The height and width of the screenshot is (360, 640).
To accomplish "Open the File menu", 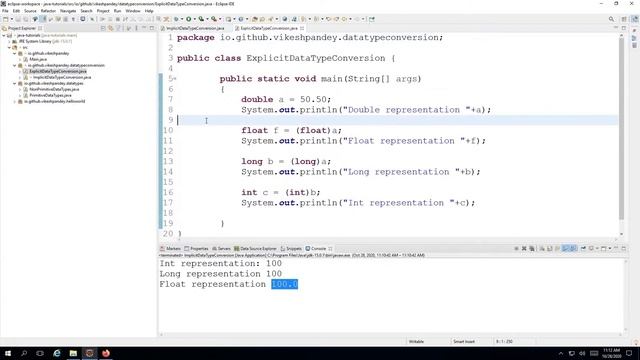I will point(5,11).
